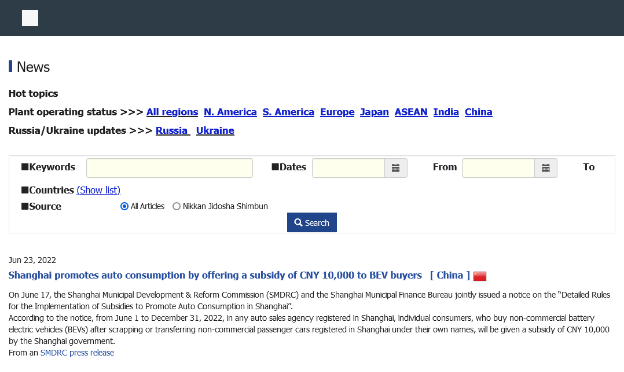Select the All Articles radio button
Viewport: 624px width, 372px height.
pyautogui.click(x=124, y=206)
